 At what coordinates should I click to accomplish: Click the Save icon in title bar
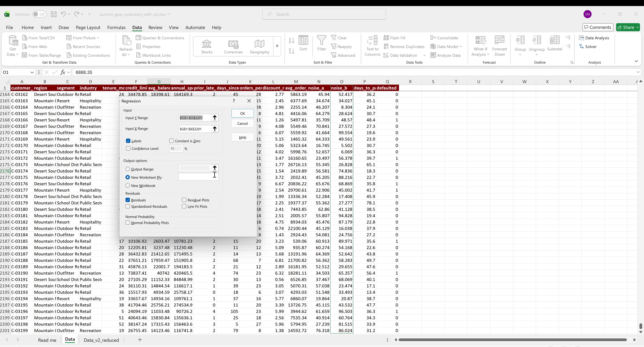54,14
